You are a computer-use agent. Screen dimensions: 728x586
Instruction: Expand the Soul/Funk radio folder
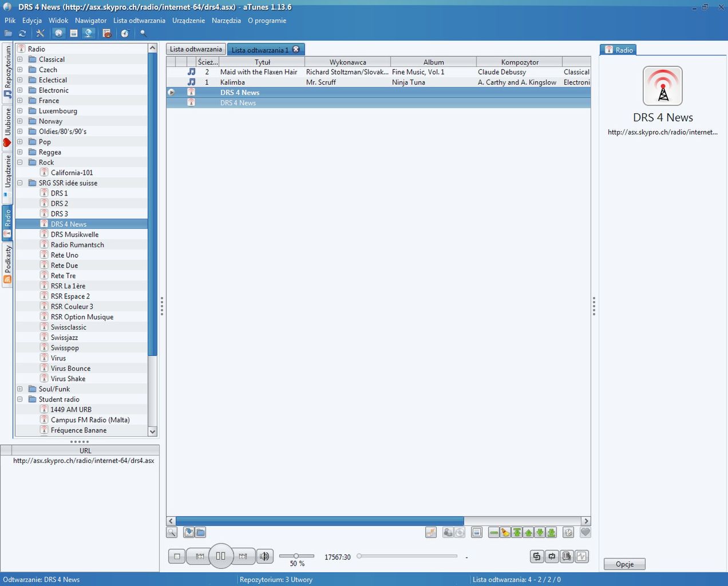20,389
